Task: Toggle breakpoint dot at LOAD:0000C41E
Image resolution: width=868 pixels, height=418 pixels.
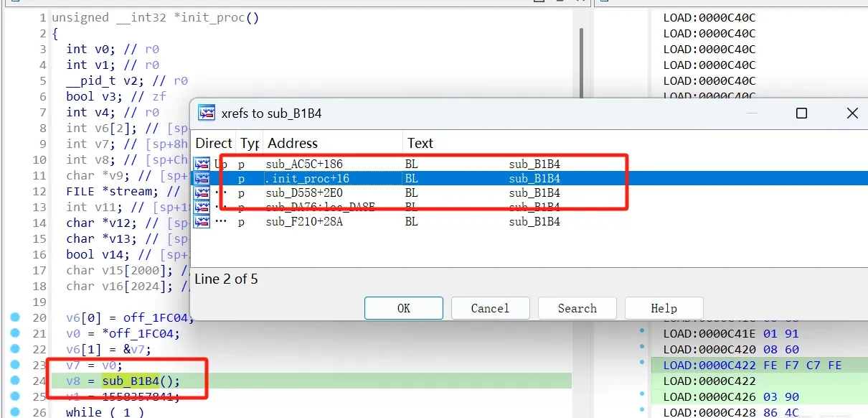Action: [642, 332]
